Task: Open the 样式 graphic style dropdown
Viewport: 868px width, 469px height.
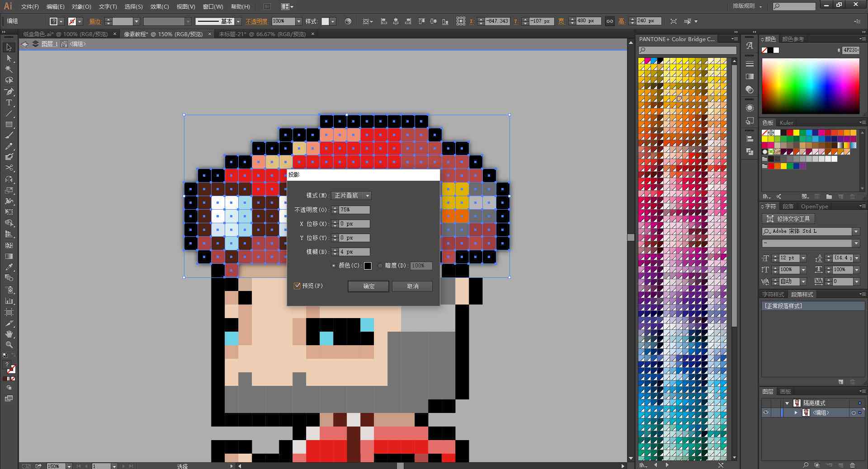Action: (x=333, y=21)
